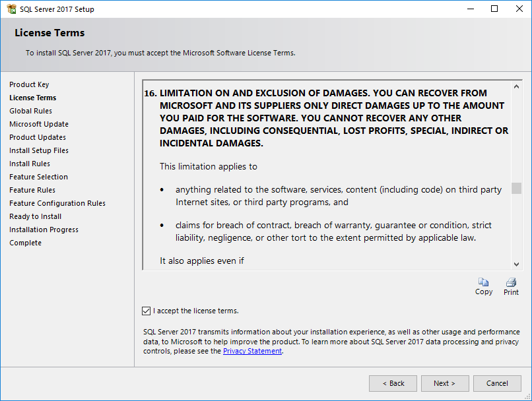Cancel the SQL Server setup

coord(497,383)
